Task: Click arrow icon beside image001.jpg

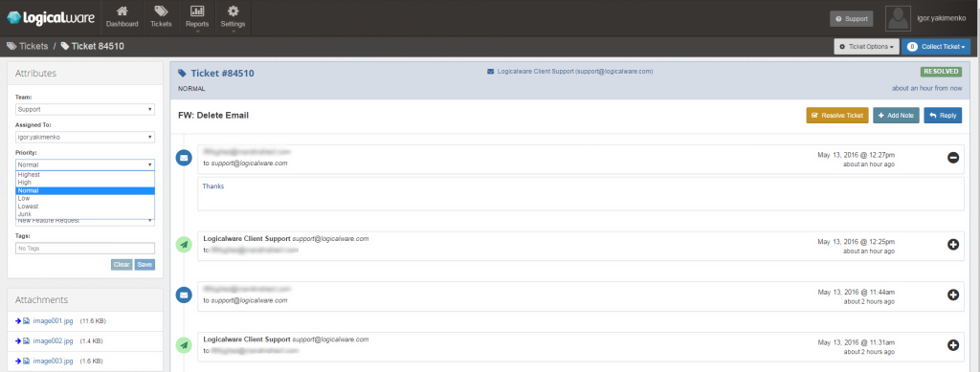Action: coord(18,321)
